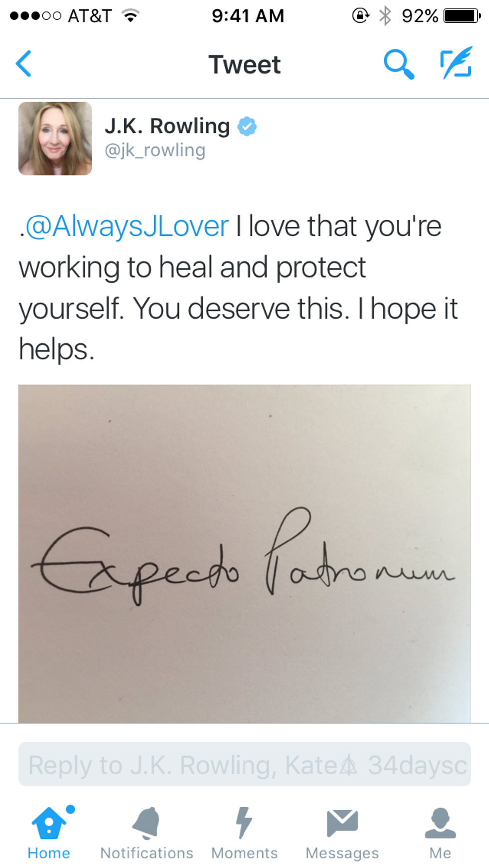Switch to the Moments tab label

(x=244, y=853)
